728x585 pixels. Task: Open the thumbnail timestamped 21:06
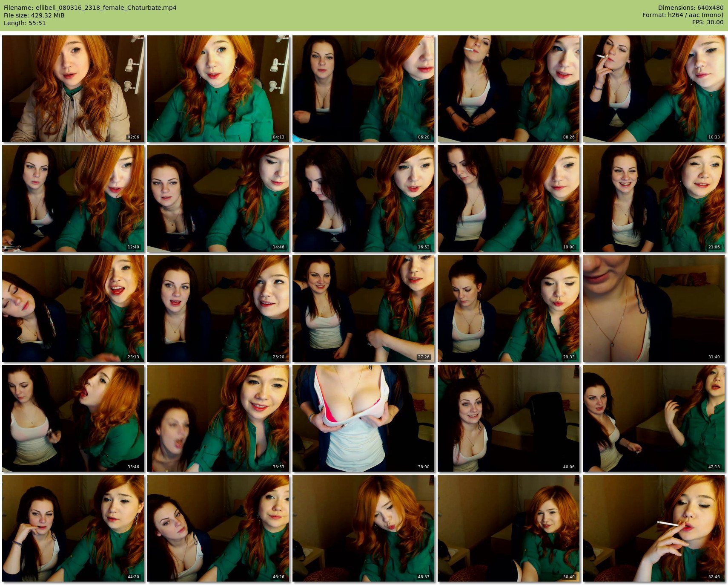click(653, 199)
